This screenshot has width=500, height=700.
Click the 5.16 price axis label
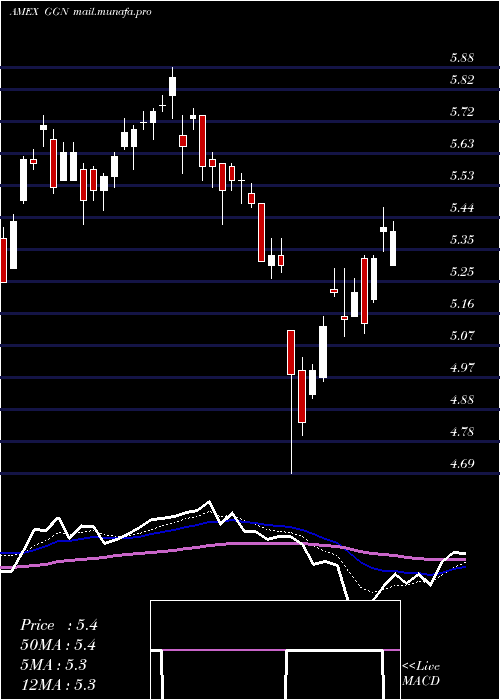pyautogui.click(x=462, y=303)
